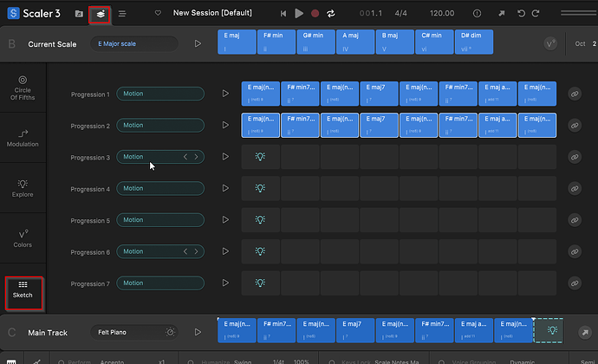Click the metronome circle icon
The image size is (598, 364).
pos(477,13)
